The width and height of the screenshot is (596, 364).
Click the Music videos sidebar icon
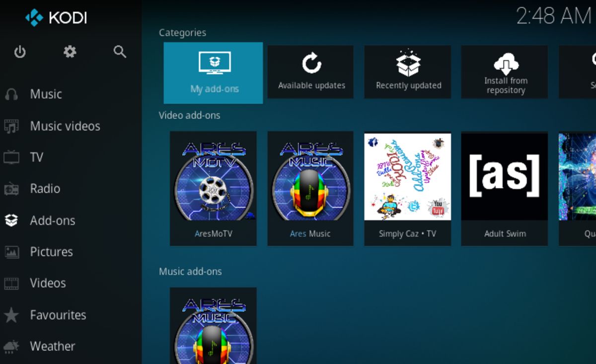[x=11, y=126]
